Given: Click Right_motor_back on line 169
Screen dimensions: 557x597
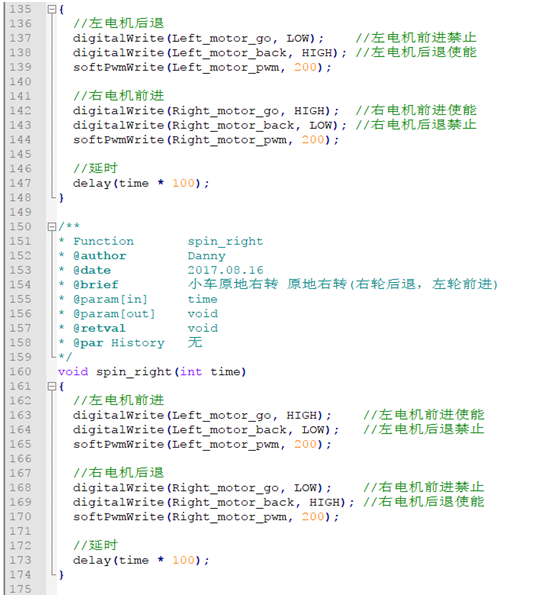Looking at the screenshot, I should pos(233,502).
